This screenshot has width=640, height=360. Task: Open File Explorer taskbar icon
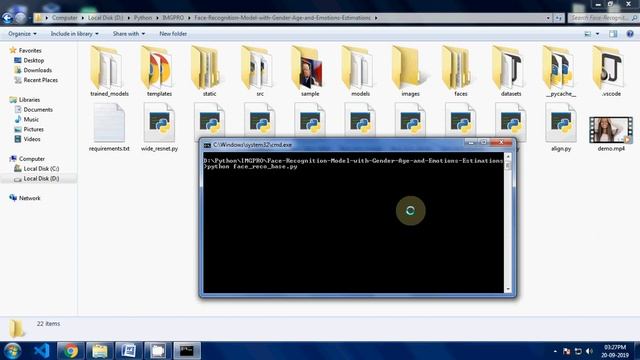click(x=100, y=351)
